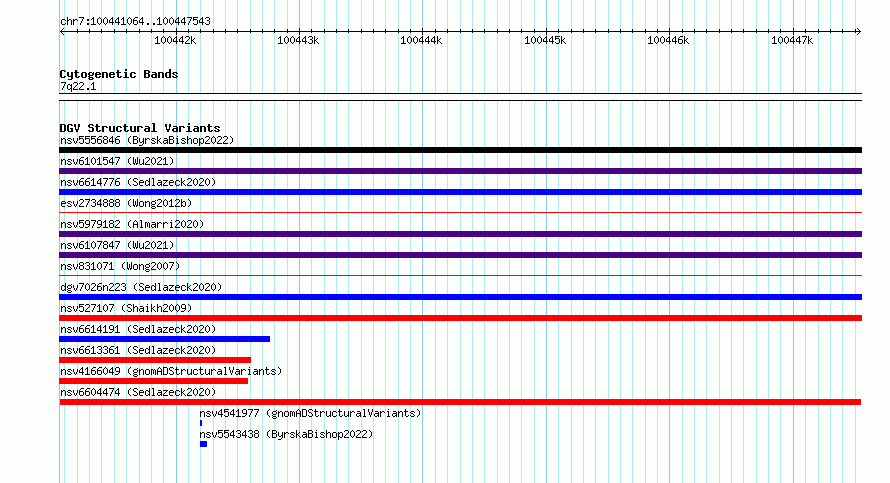This screenshot has width=890, height=483.
Task: Click the thin red nsv831071 variant line
Action: coord(460,276)
